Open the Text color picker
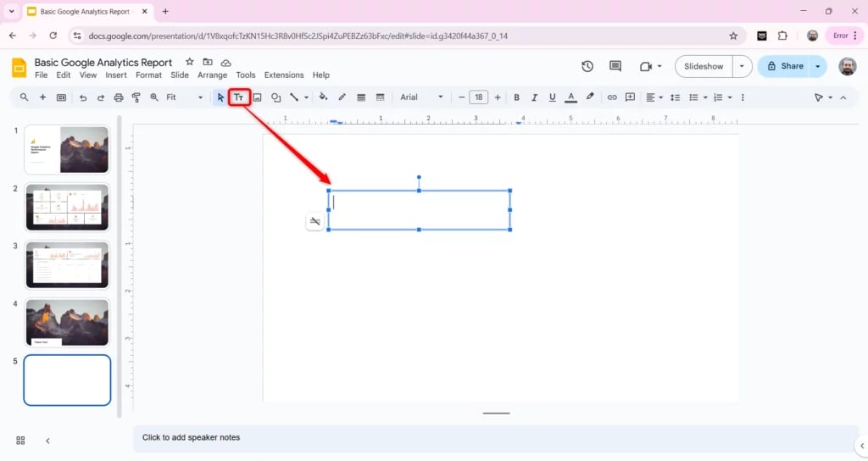Screen dimensions: 868x461 click(x=570, y=97)
